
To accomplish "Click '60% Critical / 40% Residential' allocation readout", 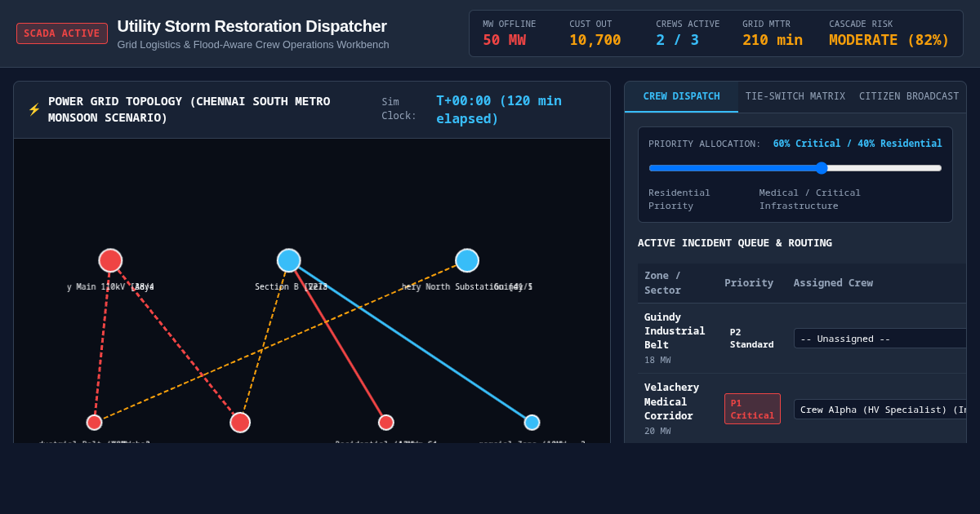I will [x=857, y=144].
